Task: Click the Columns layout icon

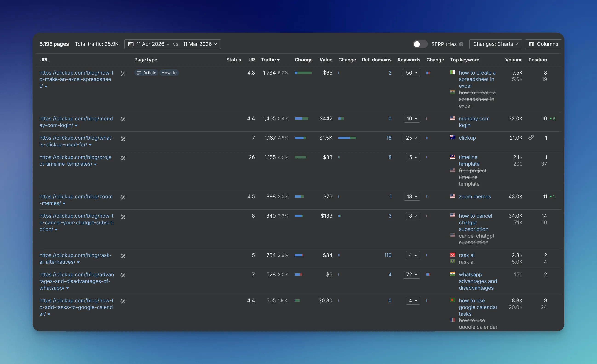Action: coord(531,44)
